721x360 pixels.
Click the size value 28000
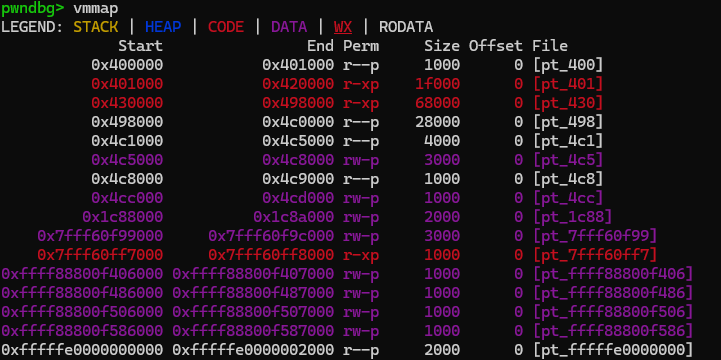[x=437, y=122]
